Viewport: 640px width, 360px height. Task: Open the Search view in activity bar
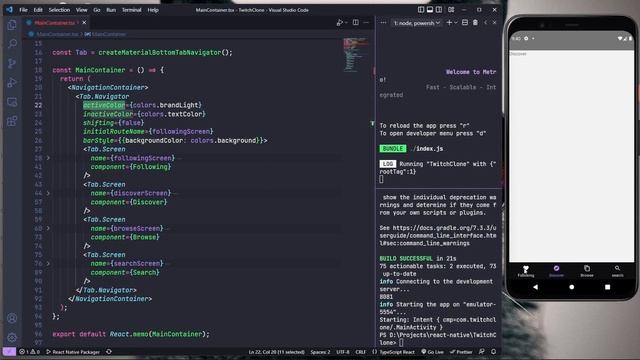coord(12,44)
